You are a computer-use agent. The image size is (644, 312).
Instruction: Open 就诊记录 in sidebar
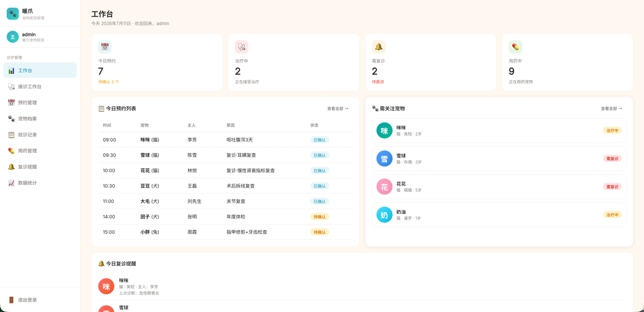[x=40, y=135]
